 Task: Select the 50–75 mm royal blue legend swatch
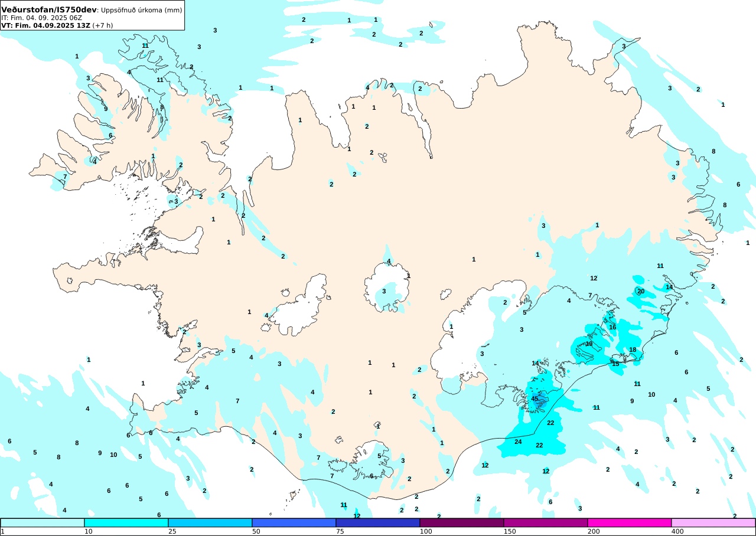coord(294,522)
